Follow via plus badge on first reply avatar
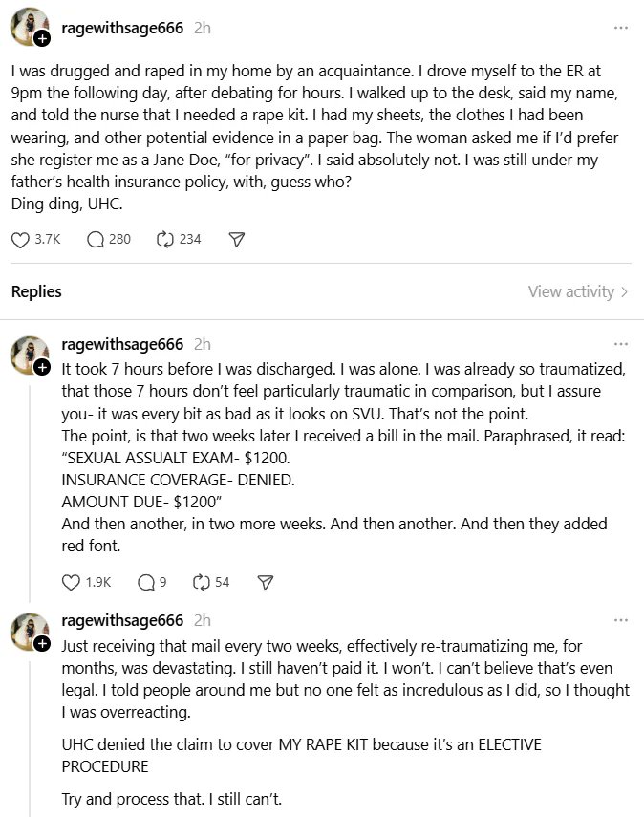The width and height of the screenshot is (644, 817). pos(42,367)
